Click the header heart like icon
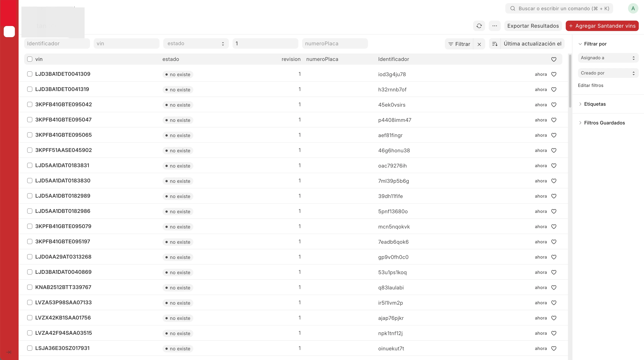 tap(554, 59)
